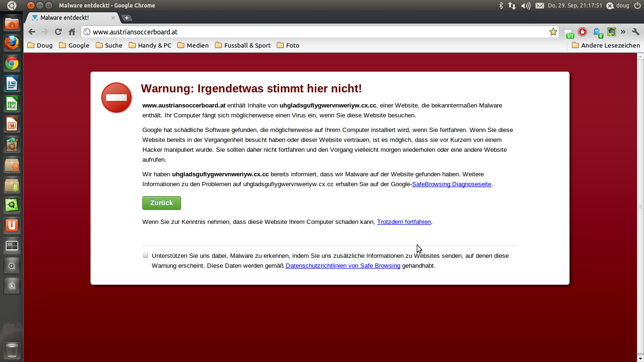Click the Google Chrome launcher icon

[12, 63]
